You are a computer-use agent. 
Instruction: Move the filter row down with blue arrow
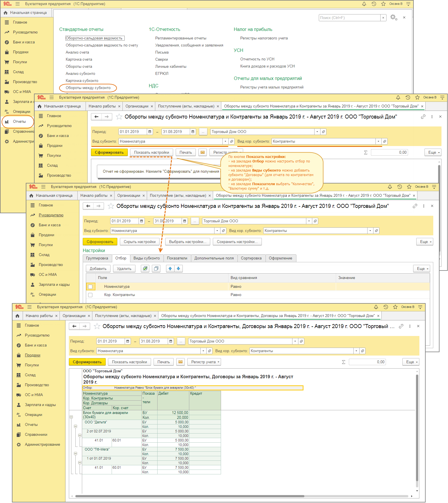(179, 269)
